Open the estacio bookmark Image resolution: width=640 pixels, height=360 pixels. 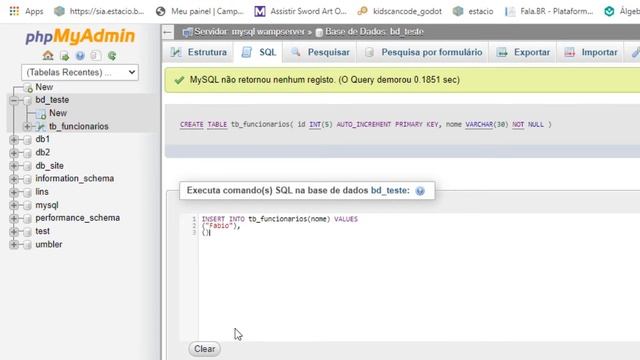click(x=473, y=11)
